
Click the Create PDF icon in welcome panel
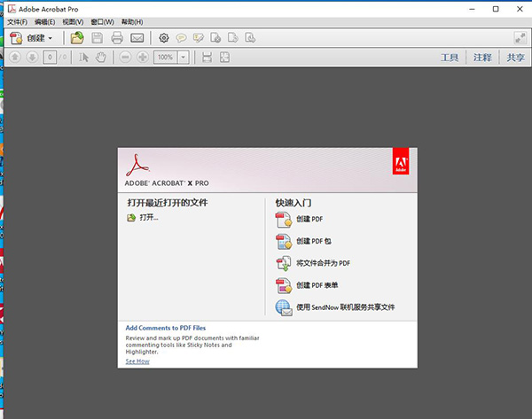[x=284, y=220]
